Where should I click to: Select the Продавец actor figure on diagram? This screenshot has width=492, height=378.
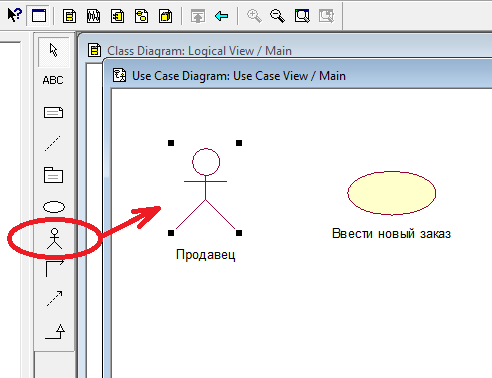[205, 189]
